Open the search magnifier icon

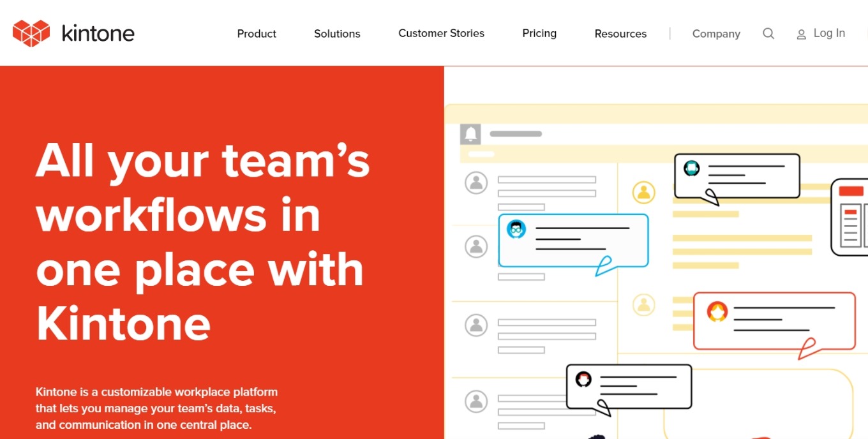[x=768, y=33]
